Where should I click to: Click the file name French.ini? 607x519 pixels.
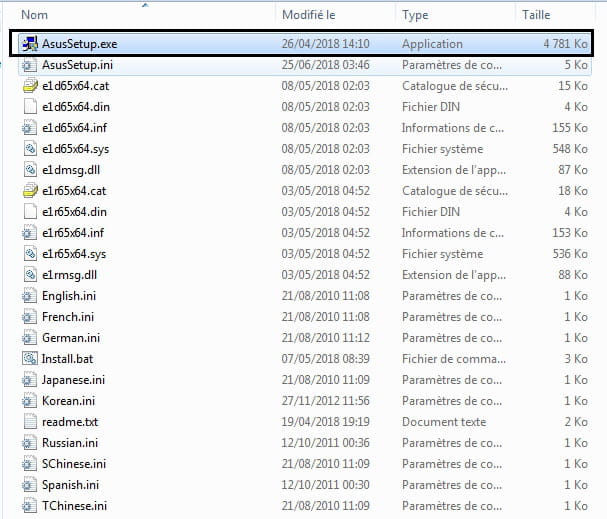click(68, 317)
